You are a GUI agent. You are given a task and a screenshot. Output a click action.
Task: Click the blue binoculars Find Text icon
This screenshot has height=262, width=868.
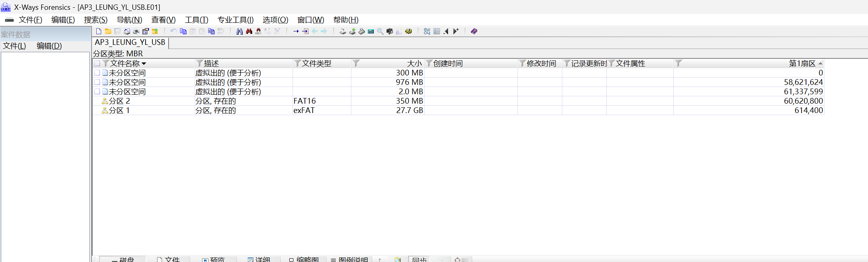point(240,31)
